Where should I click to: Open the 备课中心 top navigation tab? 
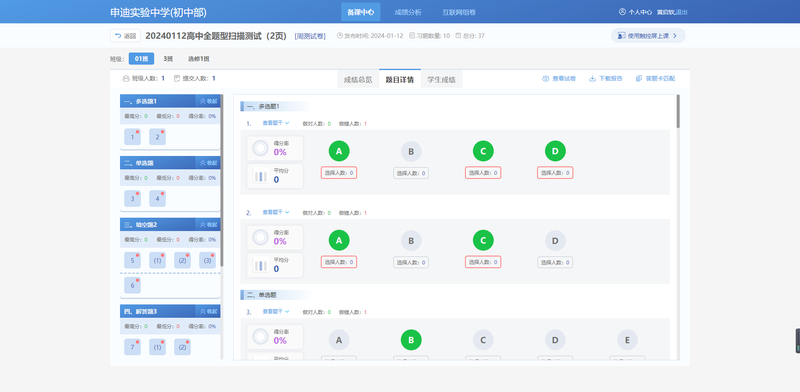(x=361, y=12)
